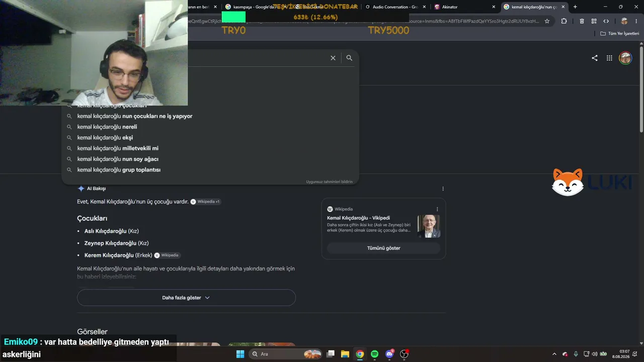Viewport: 644px width, 362px height.
Task: Click the Wikipedia +1 source chip
Action: [x=205, y=202]
